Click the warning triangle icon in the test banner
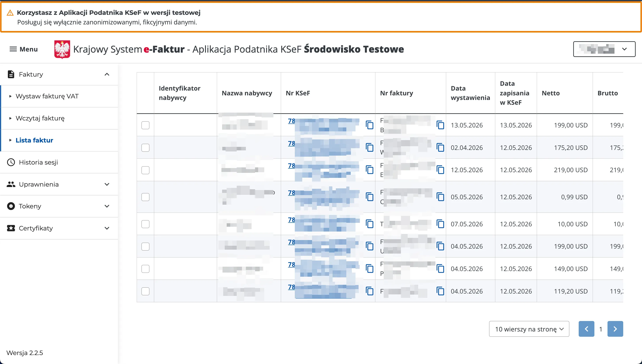This screenshot has width=642, height=364. 10,13
